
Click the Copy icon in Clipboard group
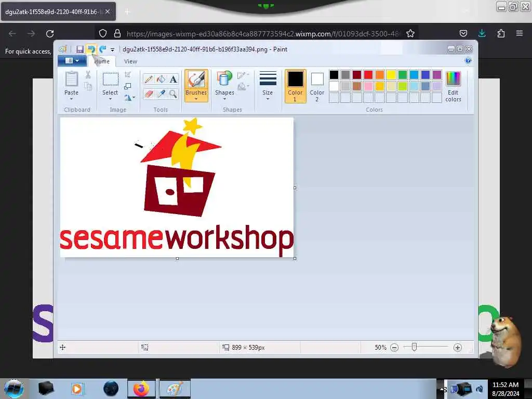pyautogui.click(x=88, y=87)
